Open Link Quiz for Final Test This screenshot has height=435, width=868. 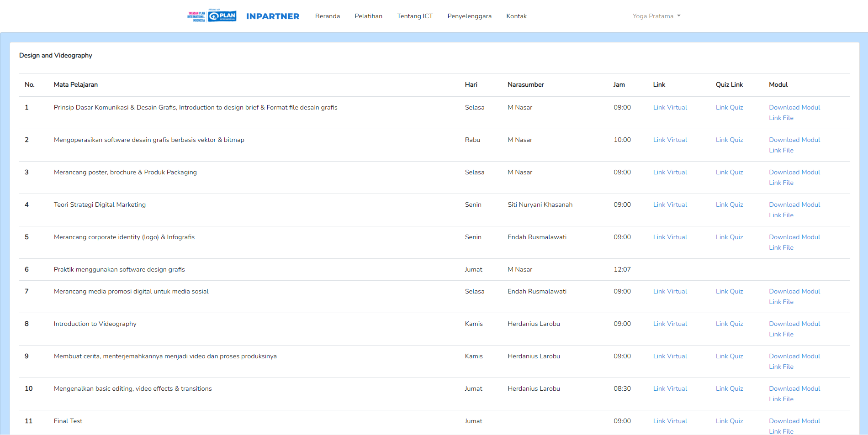729,421
